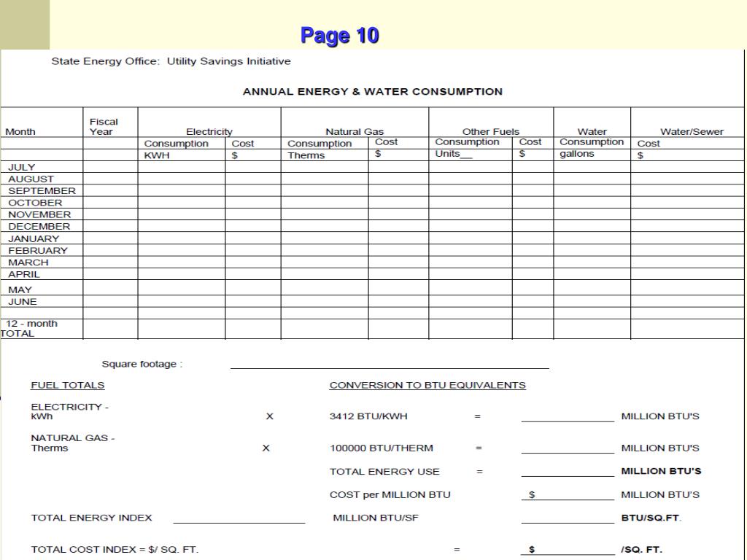Screen dimensions: 747x560
Task: Click the 100000 BTU/THERM conversion factor
Action: pyautogui.click(x=381, y=448)
